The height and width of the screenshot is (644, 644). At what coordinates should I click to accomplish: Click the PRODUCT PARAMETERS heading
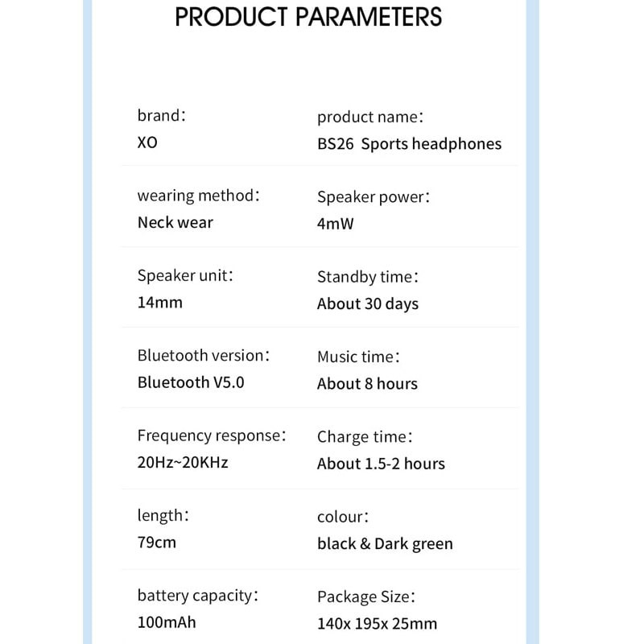pyautogui.click(x=308, y=17)
